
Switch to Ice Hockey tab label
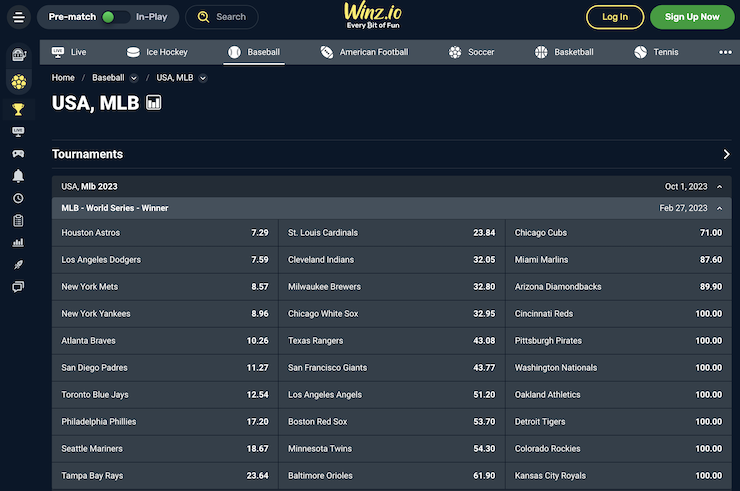167,52
